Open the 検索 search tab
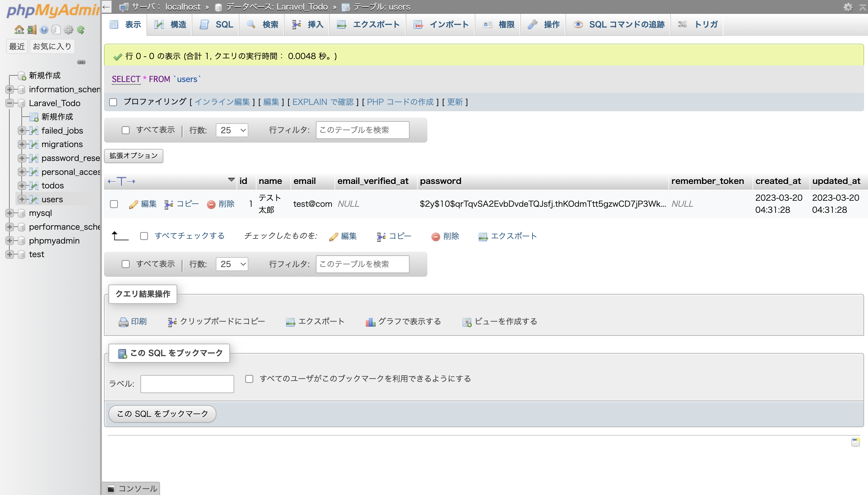 (262, 24)
